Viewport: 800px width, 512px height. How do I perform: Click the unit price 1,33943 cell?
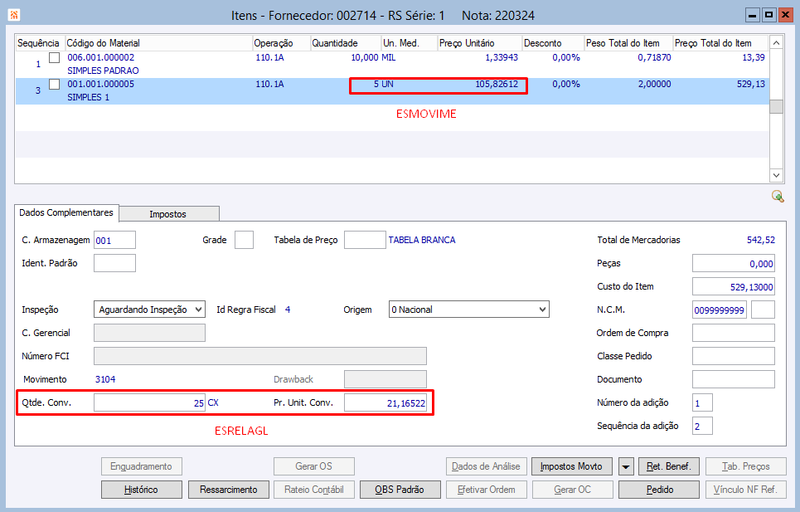click(501, 58)
